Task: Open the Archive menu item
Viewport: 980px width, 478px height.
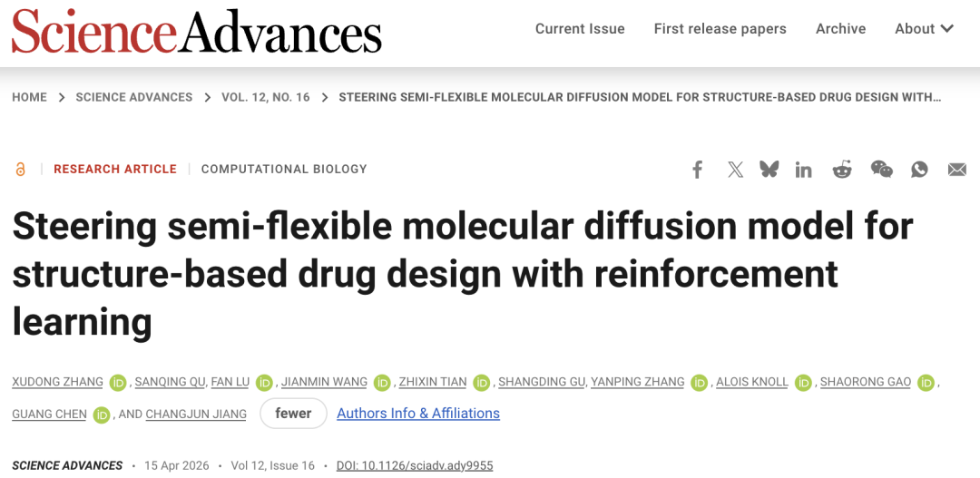Action: [x=840, y=29]
